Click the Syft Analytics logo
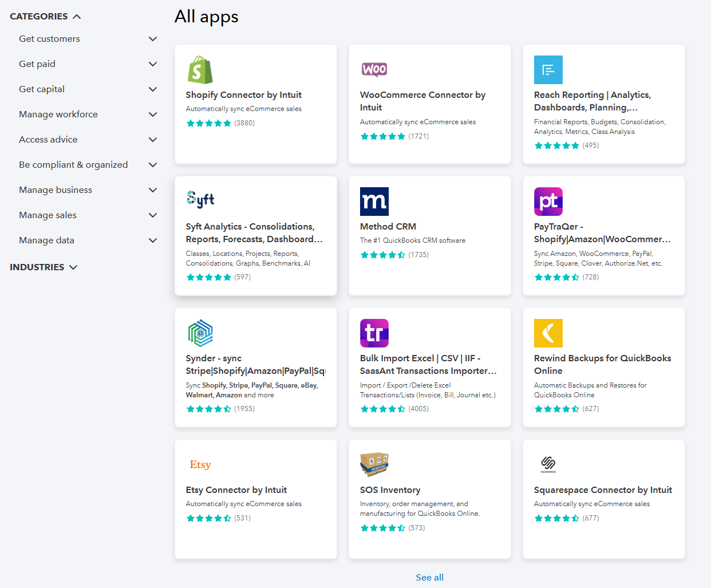 pos(200,199)
